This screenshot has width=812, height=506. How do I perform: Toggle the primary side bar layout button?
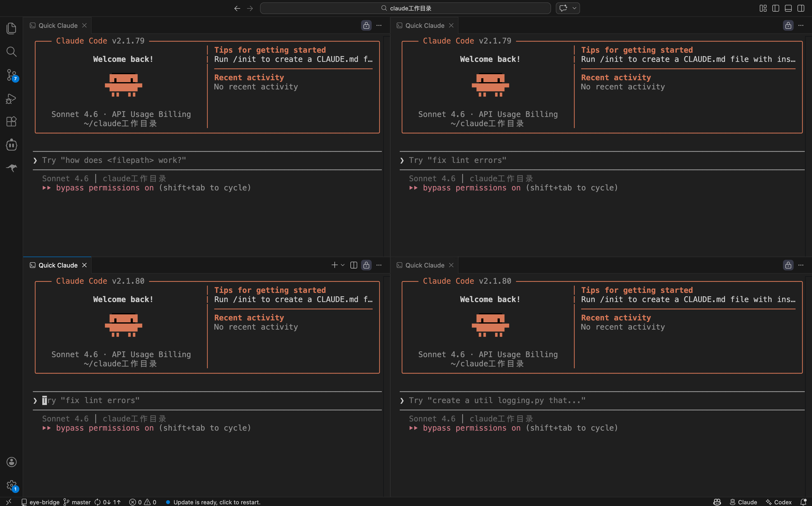776,8
